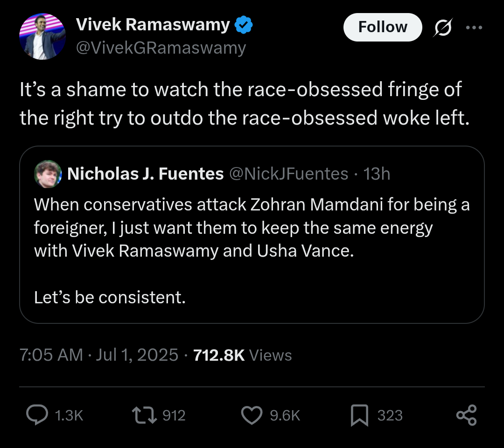This screenshot has width=504, height=448.
Task: Click the @VivekGRamaswamy handle
Action: (x=161, y=48)
